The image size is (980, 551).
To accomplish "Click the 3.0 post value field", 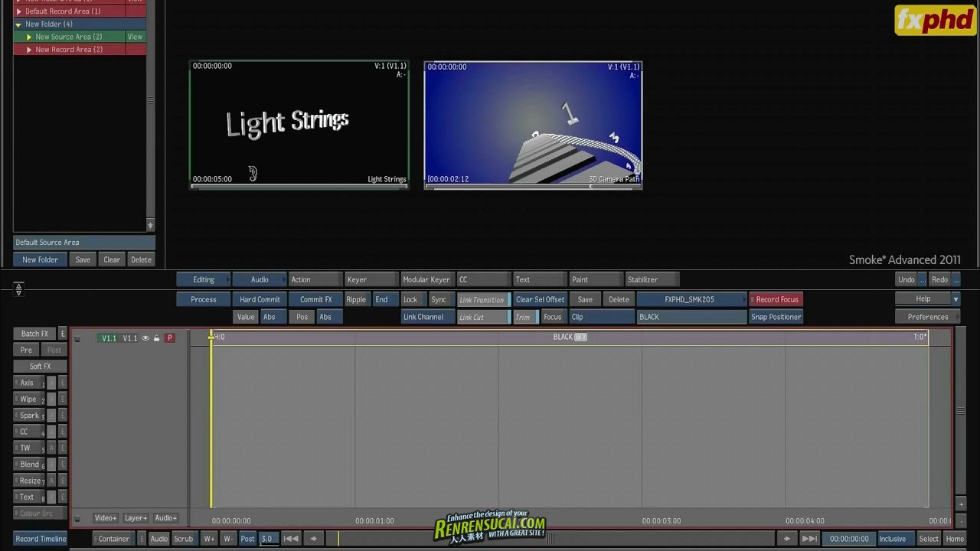I will (x=269, y=539).
